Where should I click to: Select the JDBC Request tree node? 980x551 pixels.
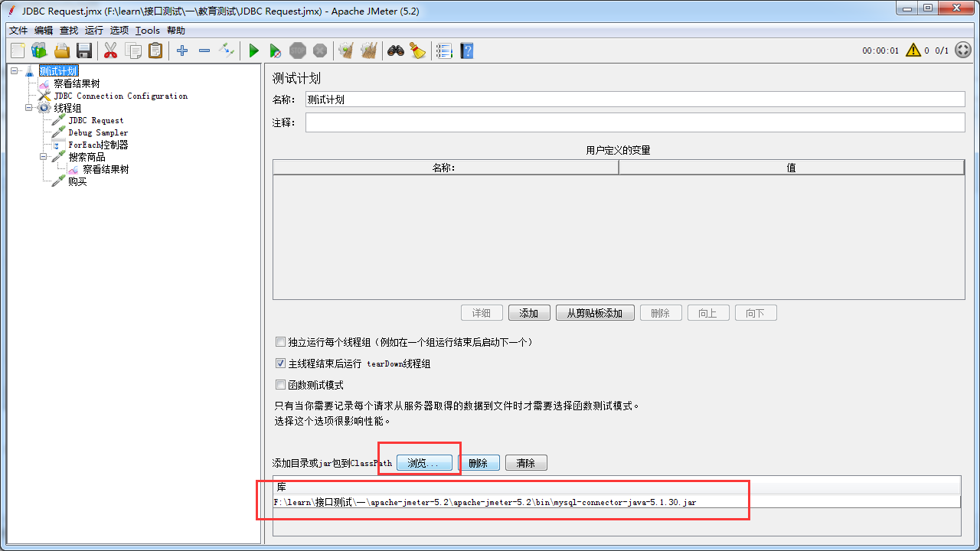click(96, 120)
